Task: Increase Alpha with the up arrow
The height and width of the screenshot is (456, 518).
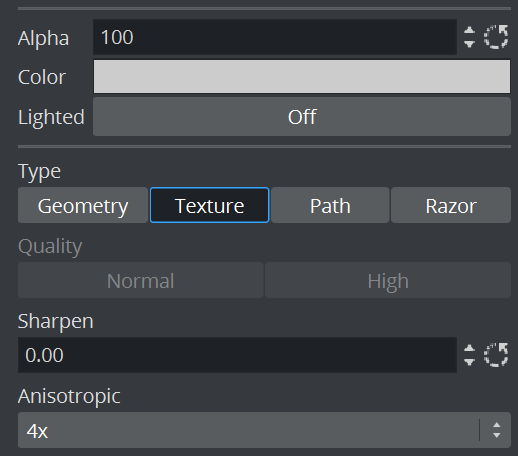Action: click(x=469, y=31)
